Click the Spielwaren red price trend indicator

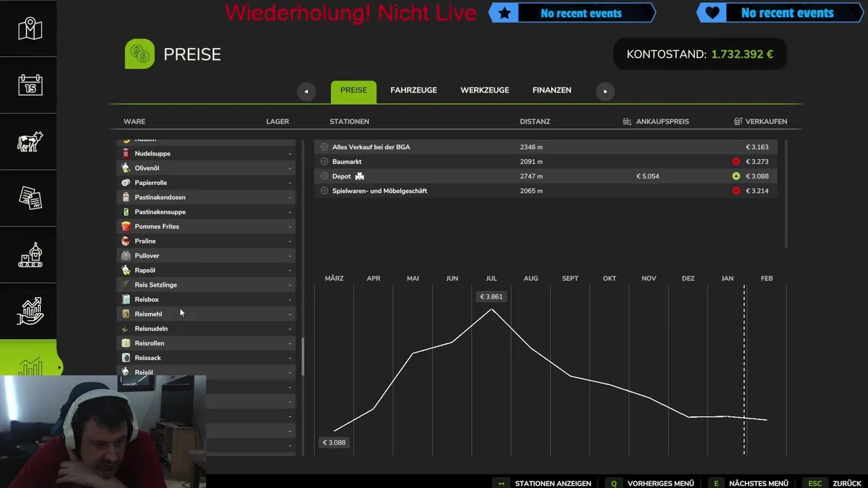(x=736, y=191)
